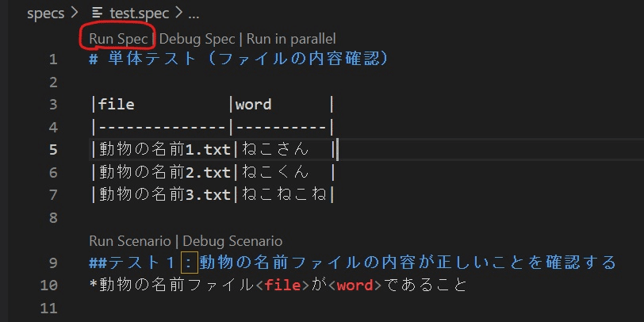Choose Run in parallel code lens
The height and width of the screenshot is (322, 644).
pos(291,39)
